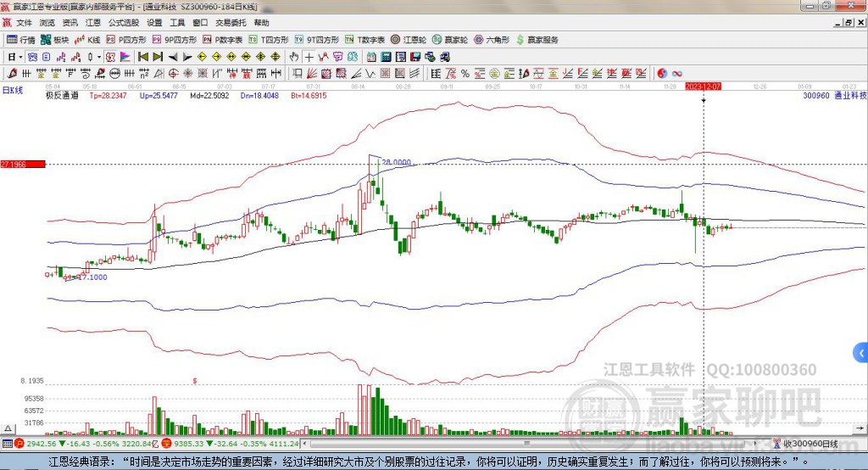Click the calendar 21 icon

371,57
